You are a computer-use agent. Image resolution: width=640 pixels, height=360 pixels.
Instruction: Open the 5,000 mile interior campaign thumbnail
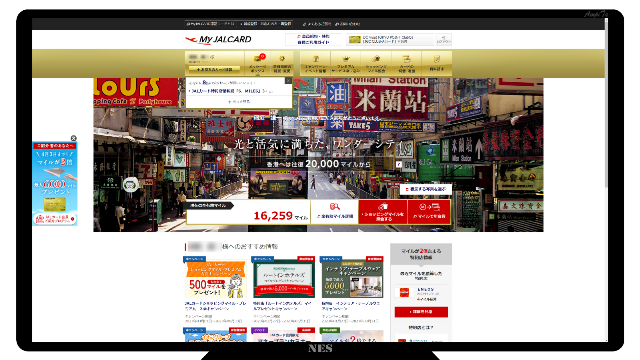pyautogui.click(x=352, y=278)
